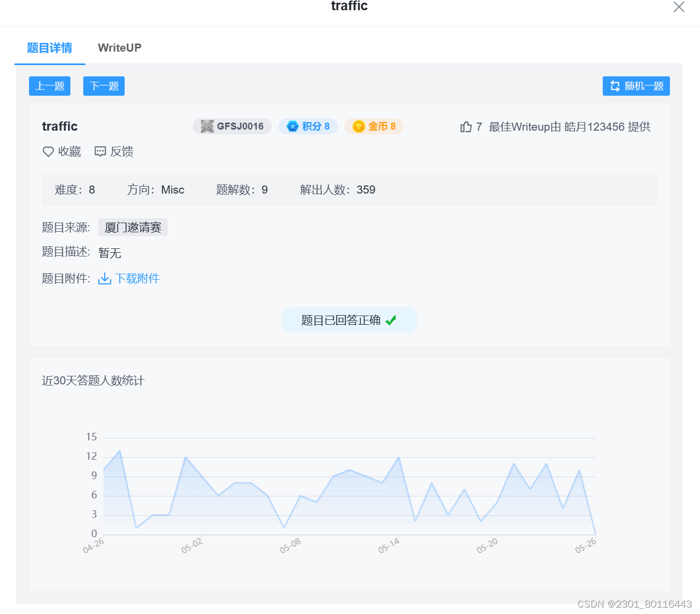Toggle the 收藏 favorite heart
This screenshot has height=614, width=700.
pos(48,152)
